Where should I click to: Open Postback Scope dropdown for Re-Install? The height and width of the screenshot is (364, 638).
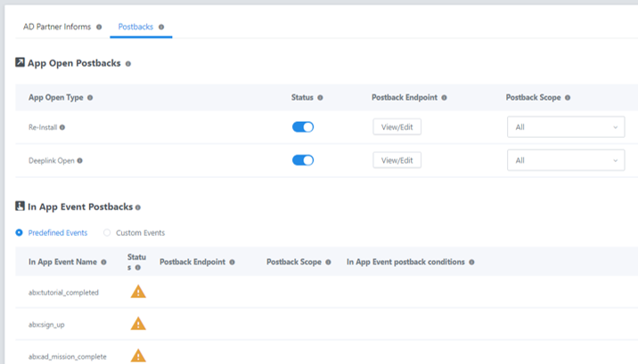click(565, 127)
